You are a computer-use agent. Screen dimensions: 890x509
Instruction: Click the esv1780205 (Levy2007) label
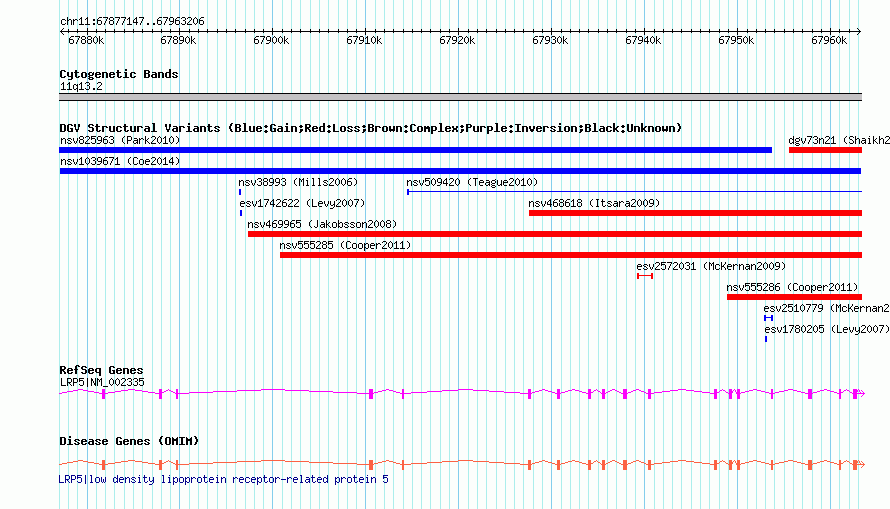(826, 329)
